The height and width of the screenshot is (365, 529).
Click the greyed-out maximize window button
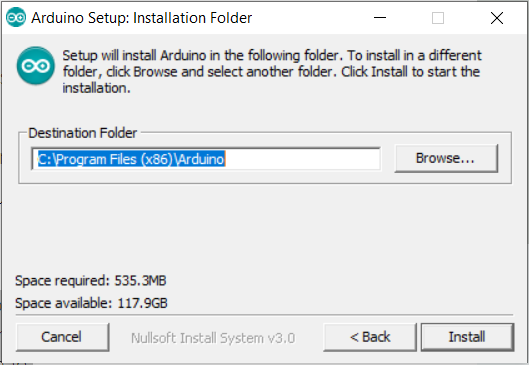point(438,18)
